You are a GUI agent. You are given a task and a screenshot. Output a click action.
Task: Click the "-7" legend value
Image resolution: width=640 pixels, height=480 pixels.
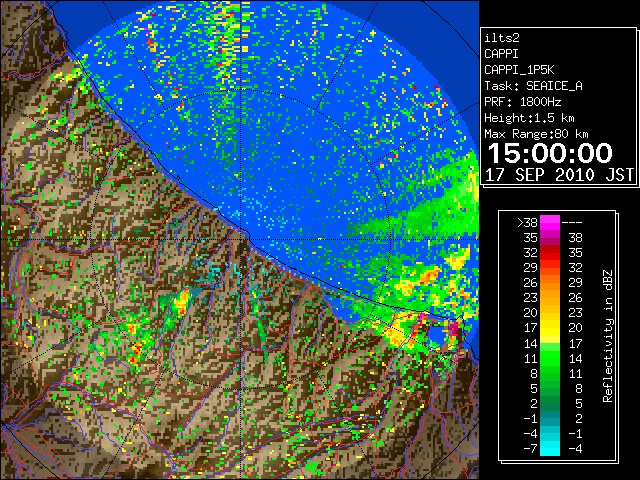point(530,448)
